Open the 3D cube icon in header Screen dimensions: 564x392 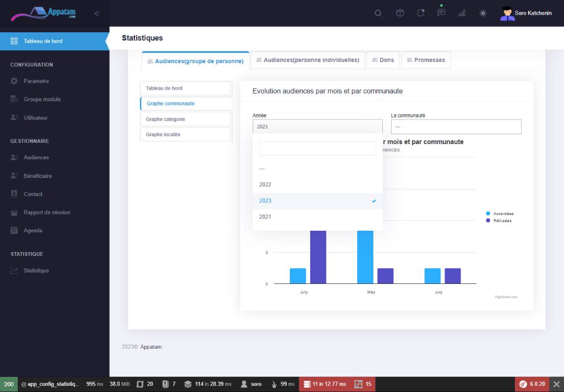point(400,13)
